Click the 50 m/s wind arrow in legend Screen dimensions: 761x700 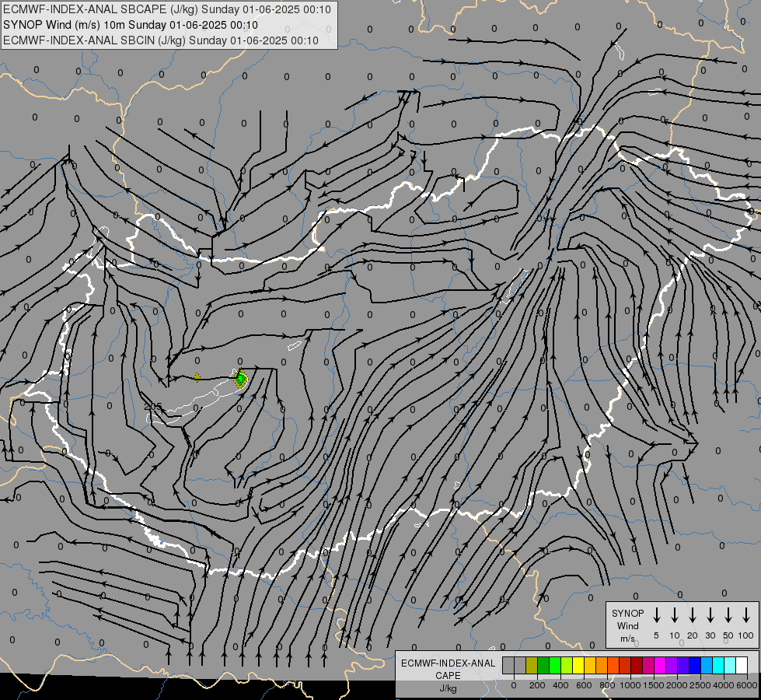728,615
